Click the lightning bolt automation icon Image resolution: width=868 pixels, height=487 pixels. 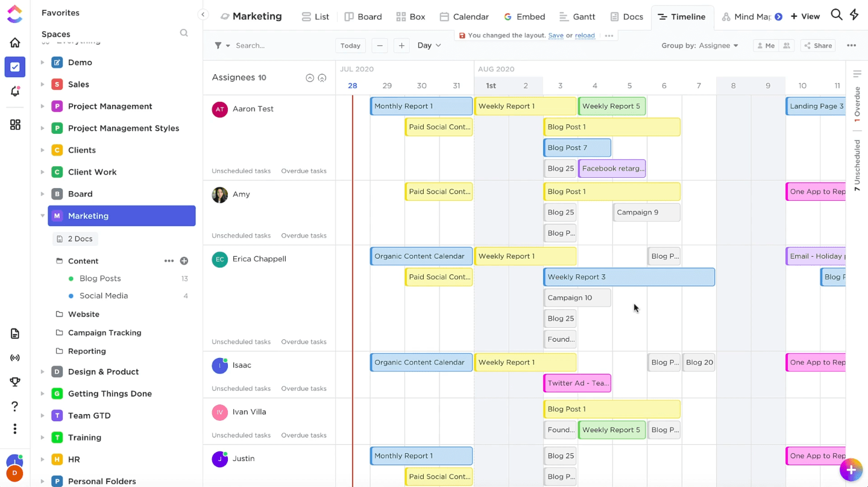[x=854, y=15]
